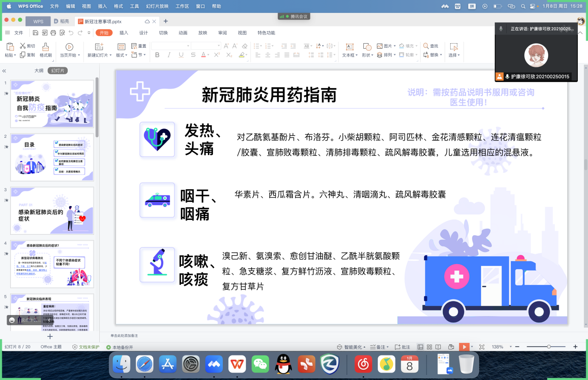Click the Spotlight search icon in menu bar

(523, 6)
